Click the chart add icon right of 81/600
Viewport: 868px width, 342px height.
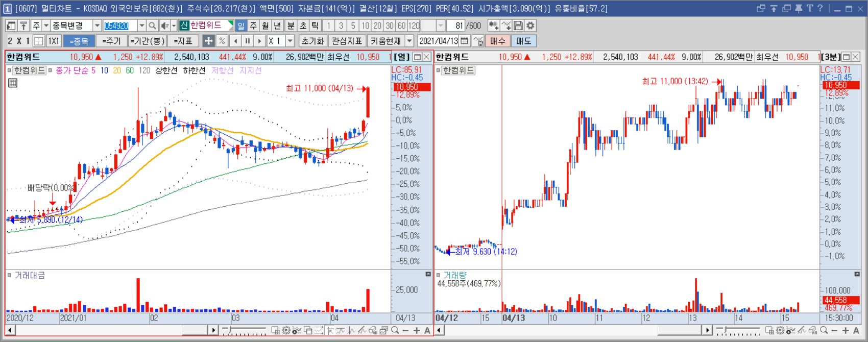point(494,26)
